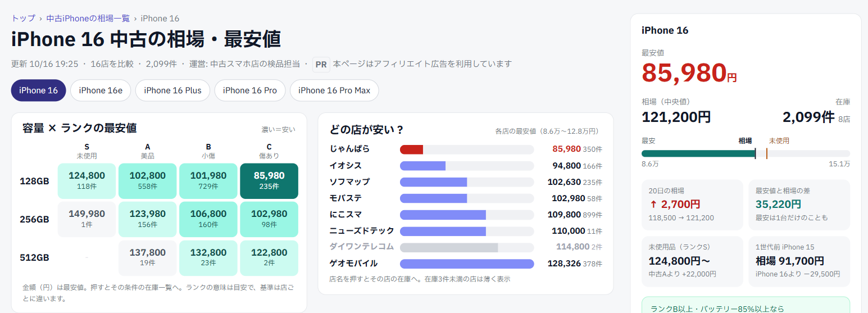Click the 512GB row label
This screenshot has width=868, height=313.
point(36,258)
